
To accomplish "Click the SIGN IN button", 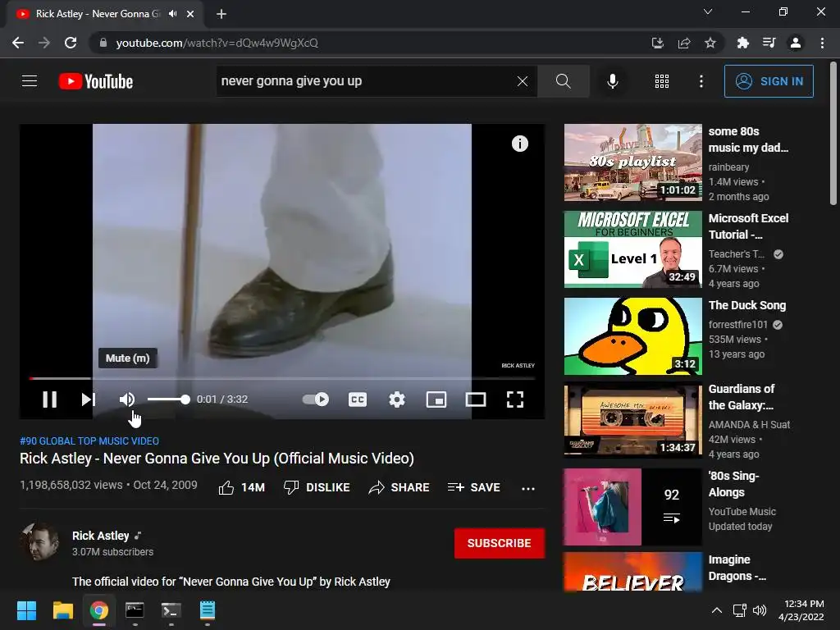I will point(769,81).
